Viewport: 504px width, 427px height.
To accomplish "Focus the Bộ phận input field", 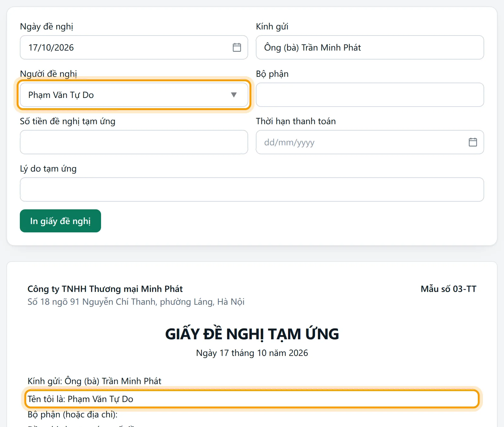I will (x=370, y=95).
